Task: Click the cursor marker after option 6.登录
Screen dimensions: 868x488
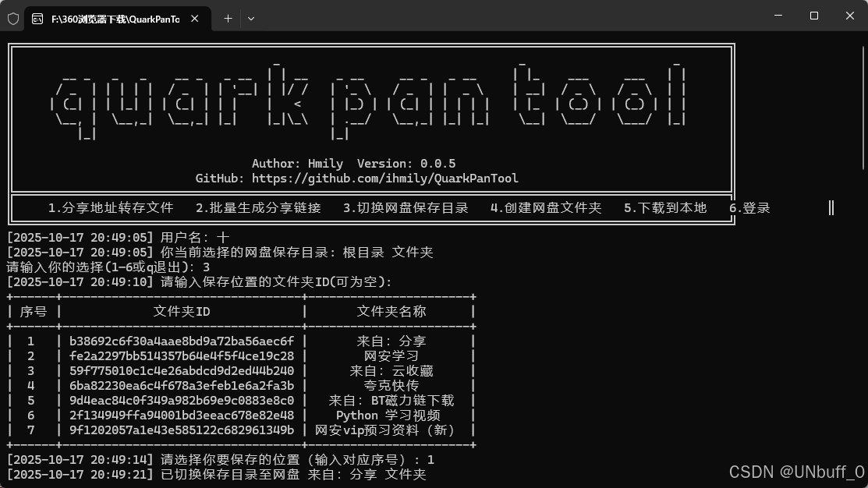Action: tap(831, 207)
